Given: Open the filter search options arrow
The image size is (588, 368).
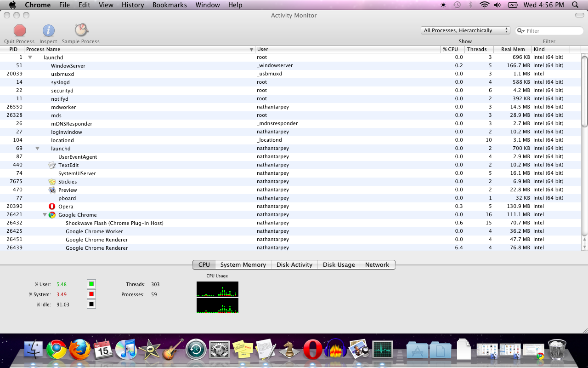Looking at the screenshot, I should coord(521,31).
